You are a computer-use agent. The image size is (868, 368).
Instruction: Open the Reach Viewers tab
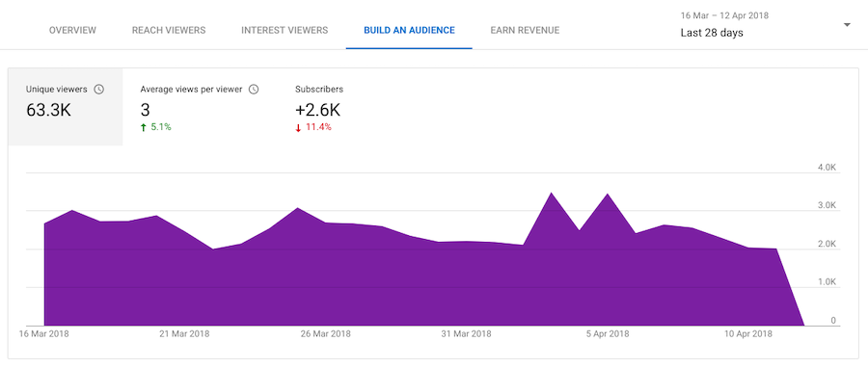[x=169, y=31]
